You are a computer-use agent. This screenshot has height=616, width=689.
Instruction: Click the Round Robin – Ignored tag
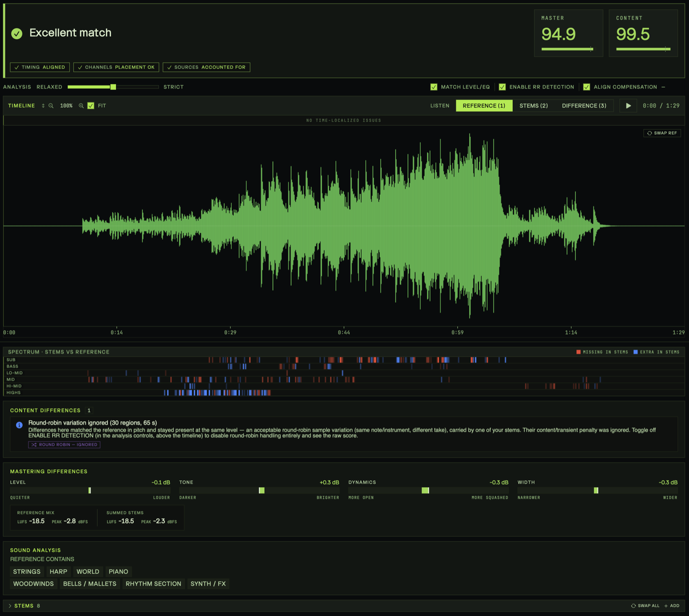coord(64,445)
